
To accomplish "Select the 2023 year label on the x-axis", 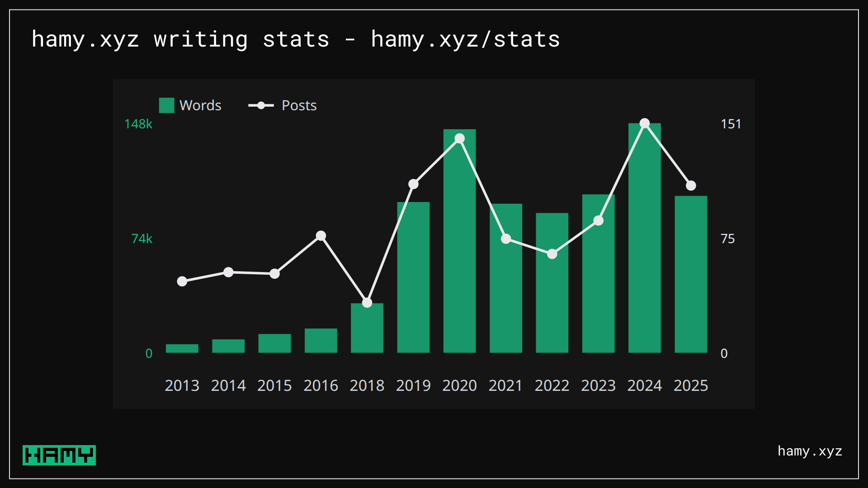I will tap(598, 385).
